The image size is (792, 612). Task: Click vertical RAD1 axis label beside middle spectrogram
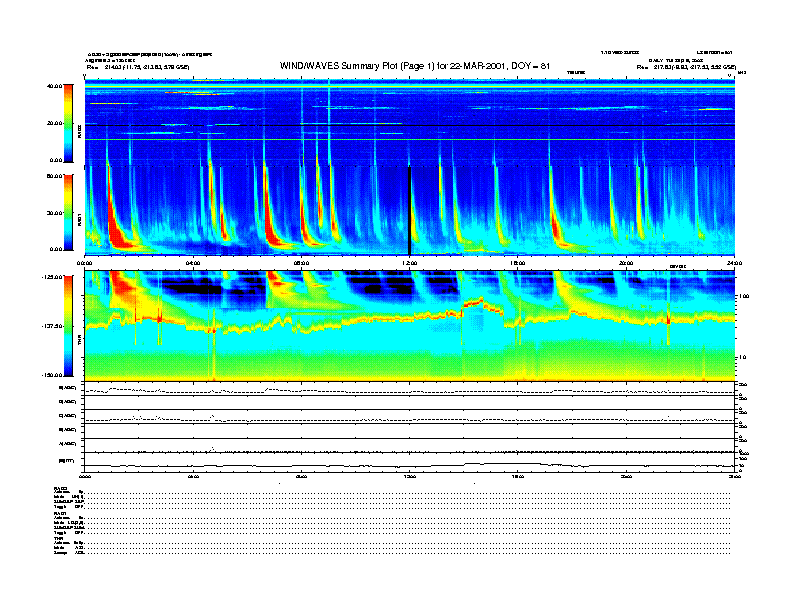tap(79, 220)
